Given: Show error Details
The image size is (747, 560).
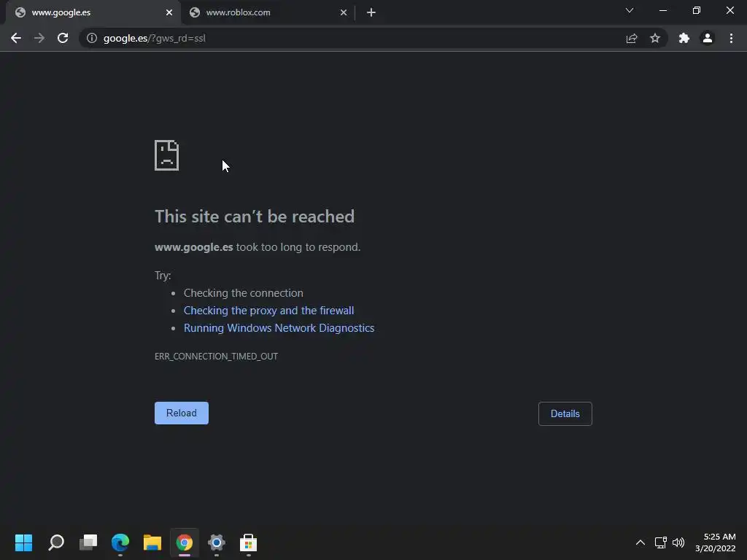Looking at the screenshot, I should [565, 414].
